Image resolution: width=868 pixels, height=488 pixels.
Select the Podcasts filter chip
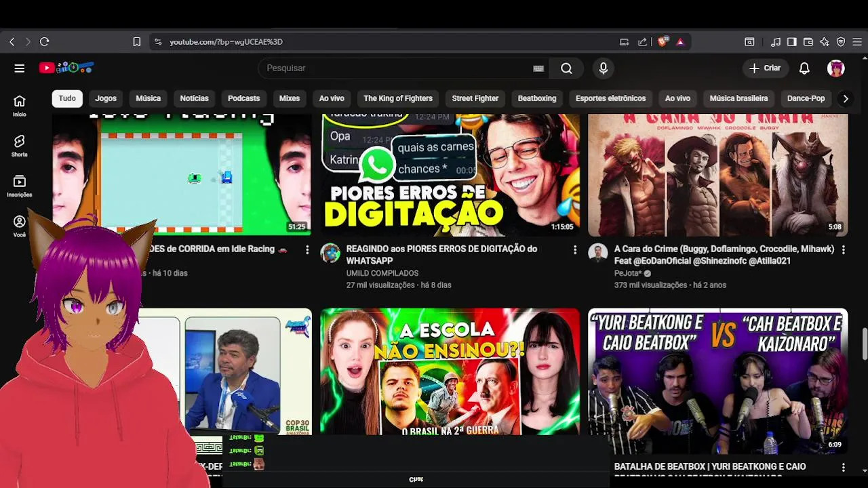click(243, 98)
